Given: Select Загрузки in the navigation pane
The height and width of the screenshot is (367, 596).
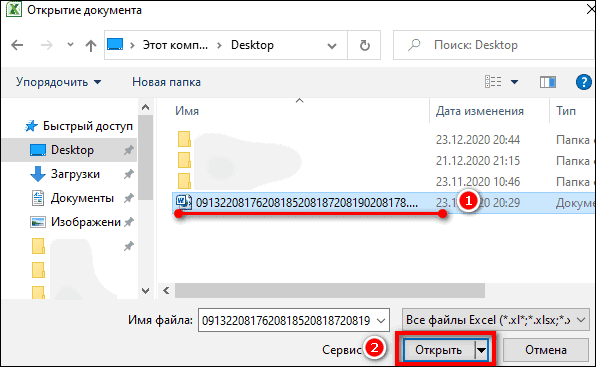Looking at the screenshot, I should 75,174.
